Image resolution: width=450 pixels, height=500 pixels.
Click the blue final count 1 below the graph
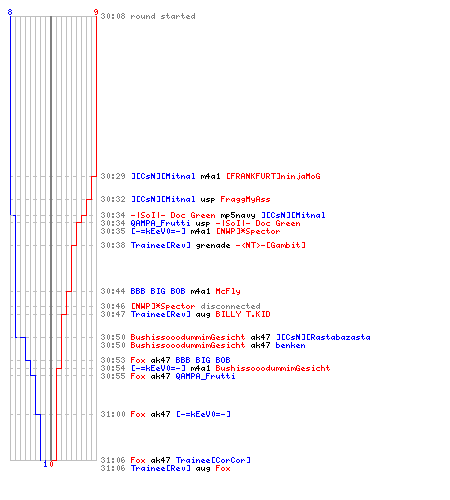pos(45,464)
